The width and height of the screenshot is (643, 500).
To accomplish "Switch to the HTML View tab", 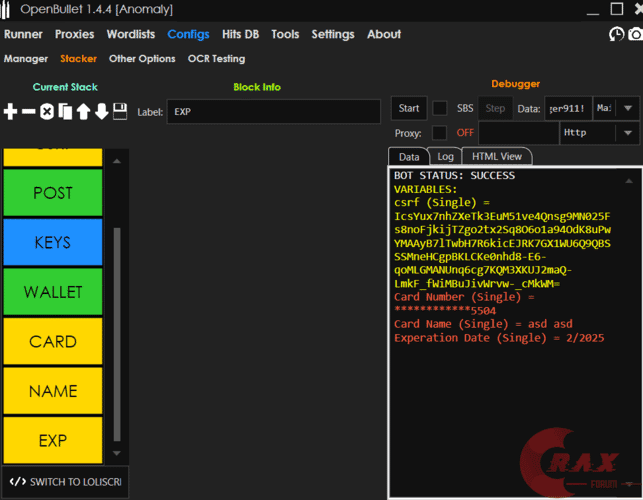I will 497,157.
